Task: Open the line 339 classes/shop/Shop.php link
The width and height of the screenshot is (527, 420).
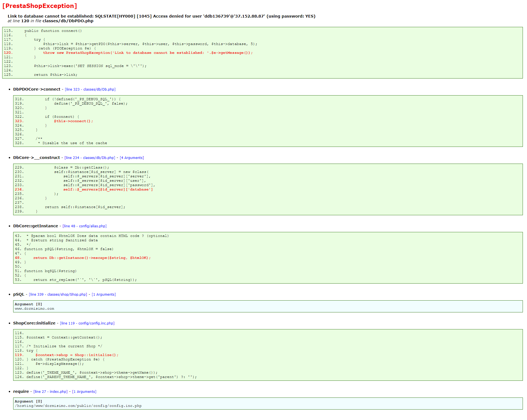Action: [x=58, y=295]
